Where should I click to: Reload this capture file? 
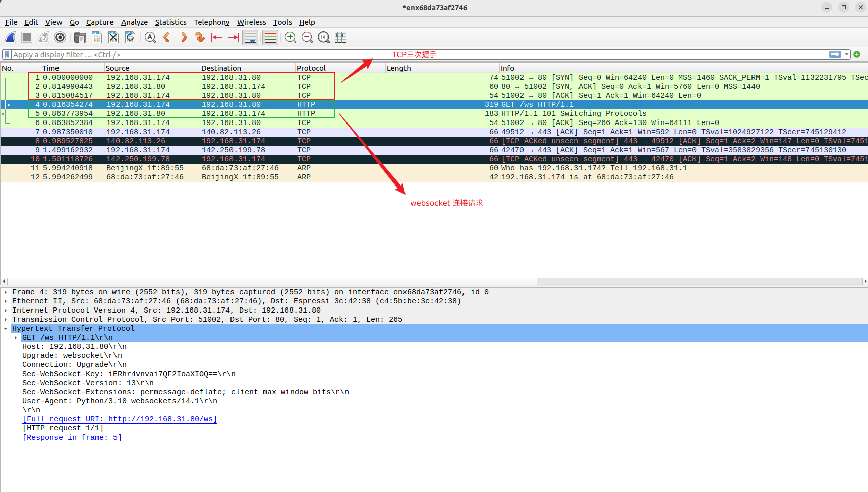(x=130, y=37)
